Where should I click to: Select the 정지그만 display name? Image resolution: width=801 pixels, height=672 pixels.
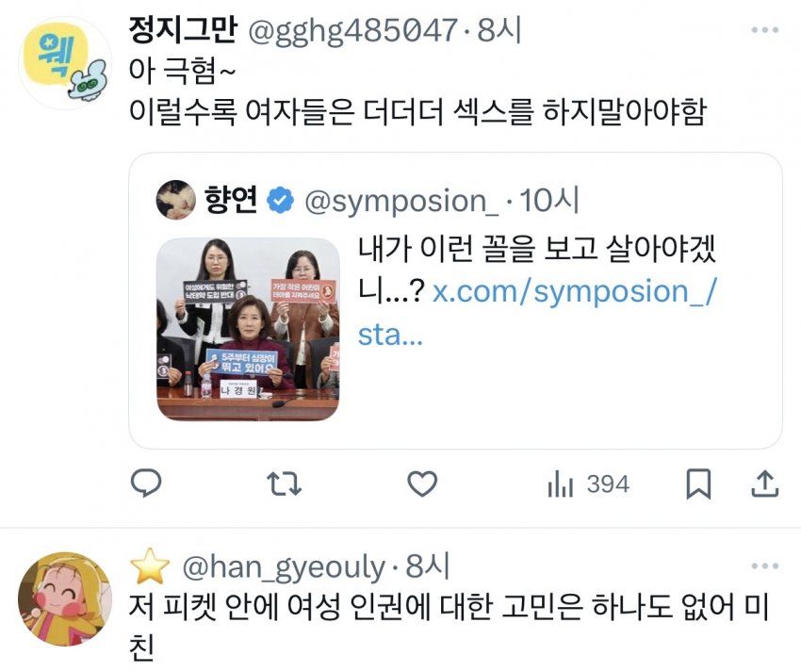(183, 30)
